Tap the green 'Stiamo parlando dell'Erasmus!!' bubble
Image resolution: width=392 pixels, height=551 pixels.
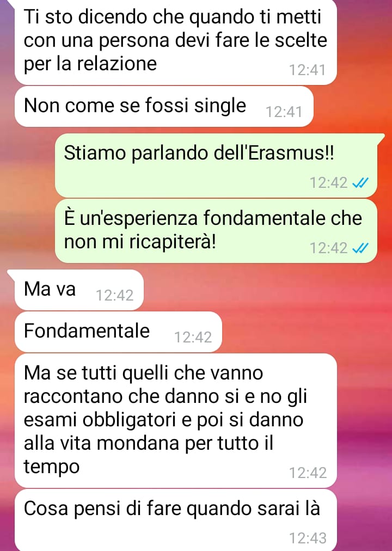[216, 165]
